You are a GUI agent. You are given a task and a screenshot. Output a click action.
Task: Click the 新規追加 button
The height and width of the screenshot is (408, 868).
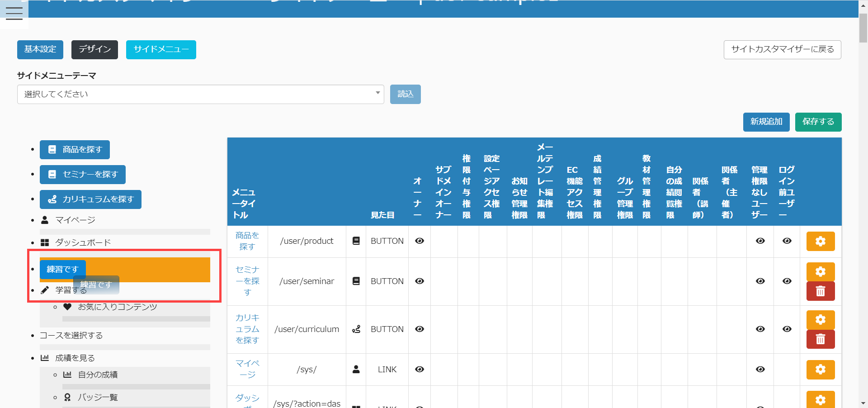(766, 122)
